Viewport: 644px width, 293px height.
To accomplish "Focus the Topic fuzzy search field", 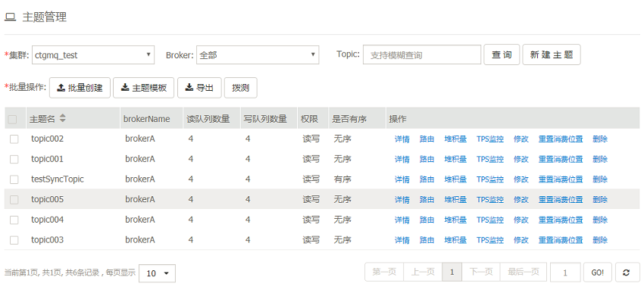I will coord(422,55).
